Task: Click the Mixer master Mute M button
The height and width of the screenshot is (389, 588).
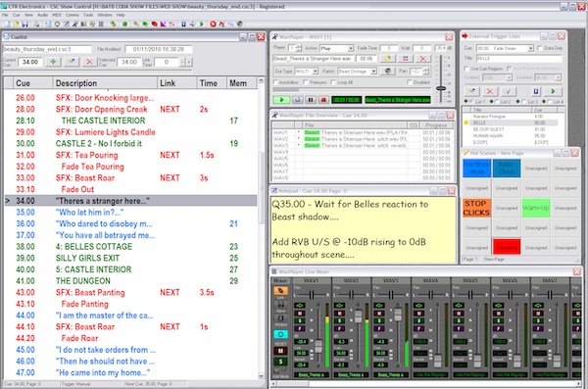Action: pos(280,351)
